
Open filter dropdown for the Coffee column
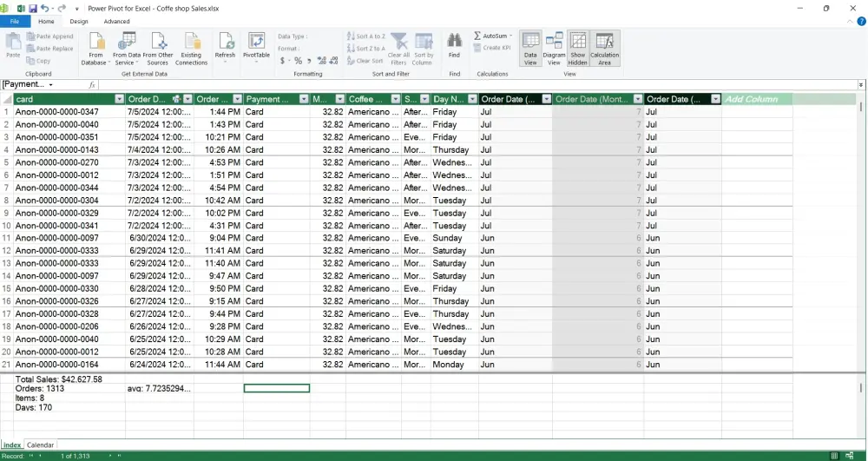pyautogui.click(x=395, y=99)
